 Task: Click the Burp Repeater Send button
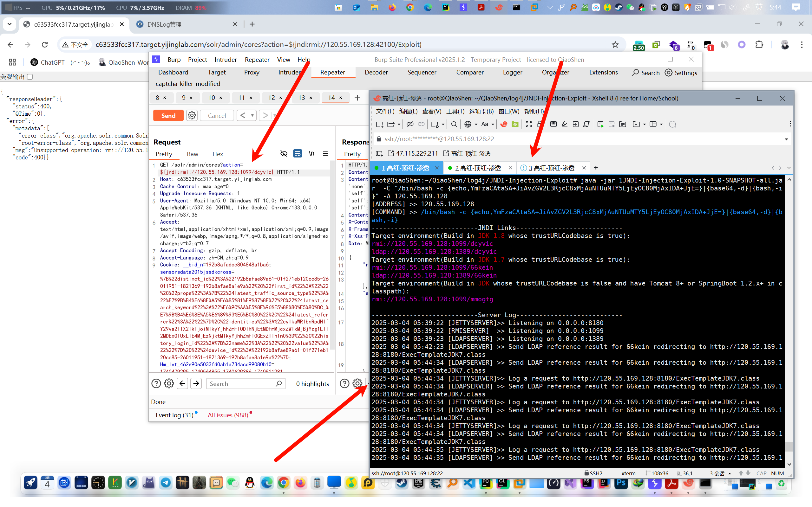pyautogui.click(x=168, y=115)
